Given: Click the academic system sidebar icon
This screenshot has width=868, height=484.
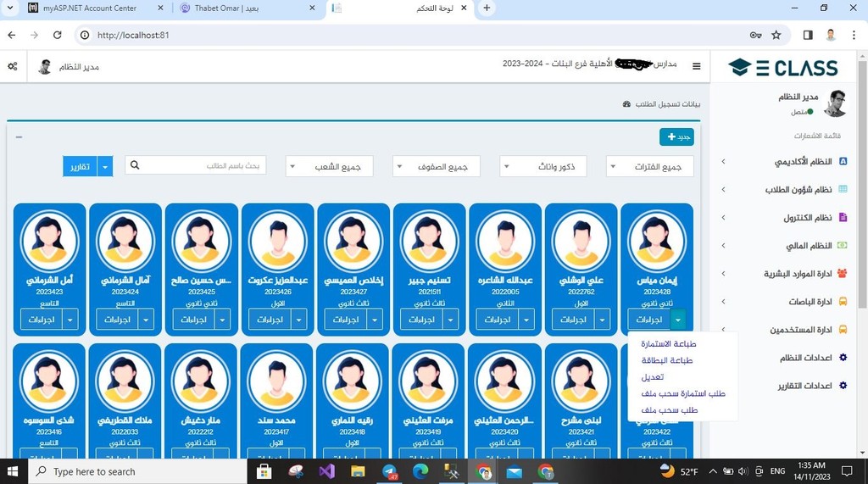Looking at the screenshot, I should [x=843, y=161].
